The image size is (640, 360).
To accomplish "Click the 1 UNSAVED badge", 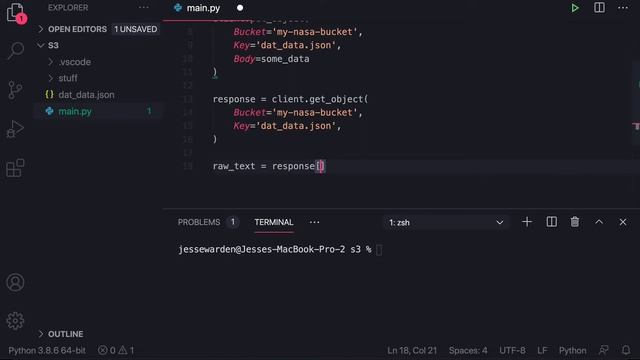I will [x=136, y=29].
